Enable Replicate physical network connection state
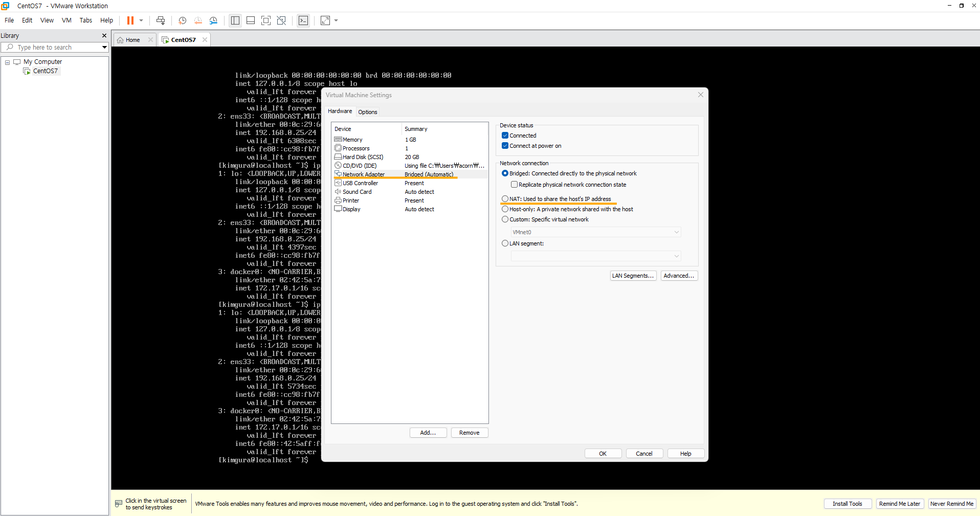 coord(515,185)
